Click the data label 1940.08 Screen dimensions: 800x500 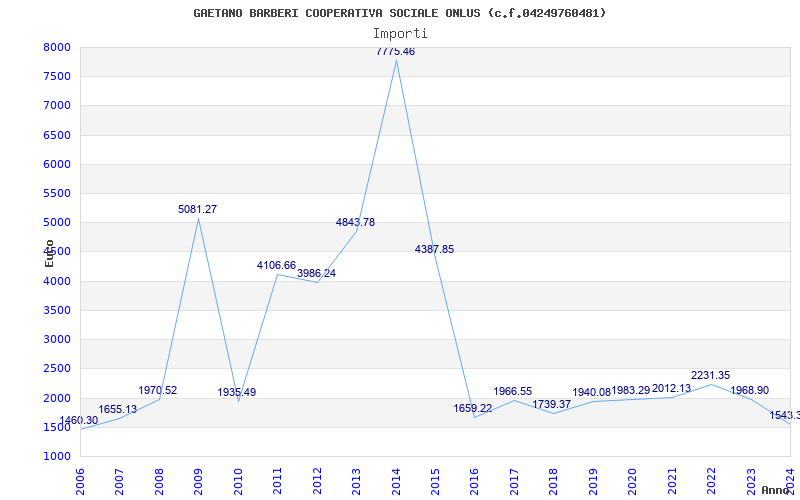tap(592, 392)
